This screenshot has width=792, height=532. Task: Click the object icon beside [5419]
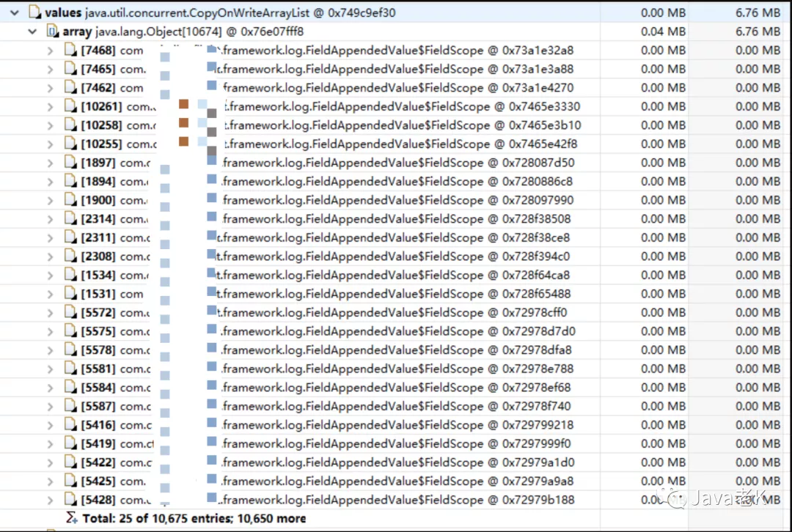point(70,443)
